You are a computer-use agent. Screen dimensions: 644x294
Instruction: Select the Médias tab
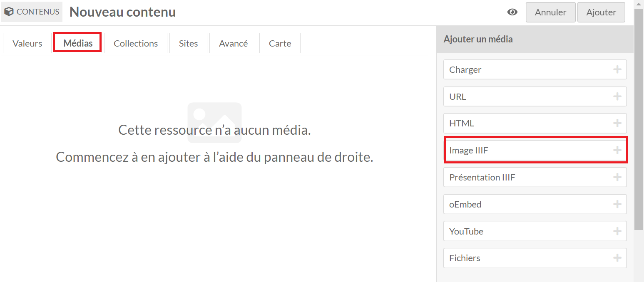(78, 43)
